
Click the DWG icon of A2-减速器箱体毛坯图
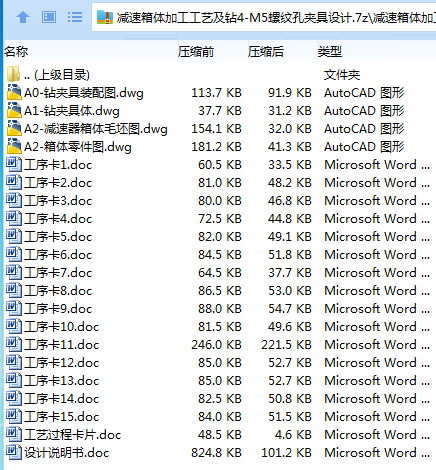pos(14,128)
